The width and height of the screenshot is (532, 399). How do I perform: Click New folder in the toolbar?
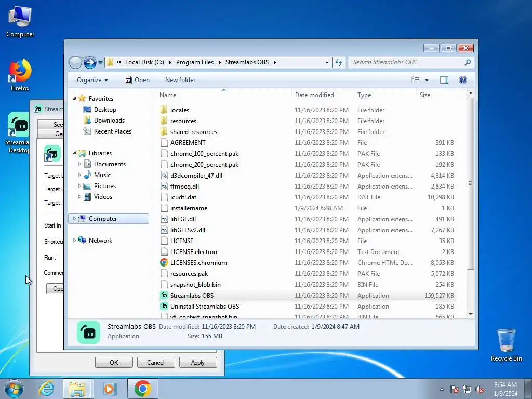(180, 80)
